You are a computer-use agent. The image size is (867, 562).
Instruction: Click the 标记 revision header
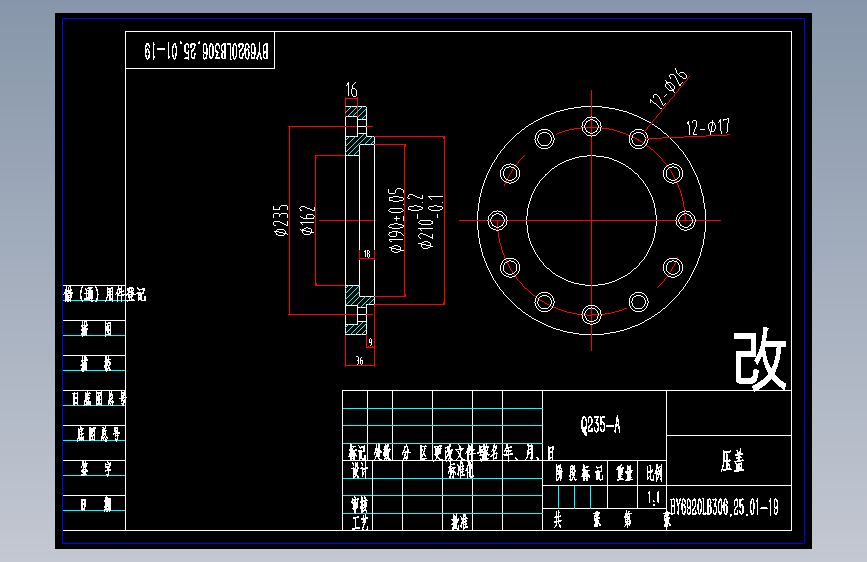[357, 453]
